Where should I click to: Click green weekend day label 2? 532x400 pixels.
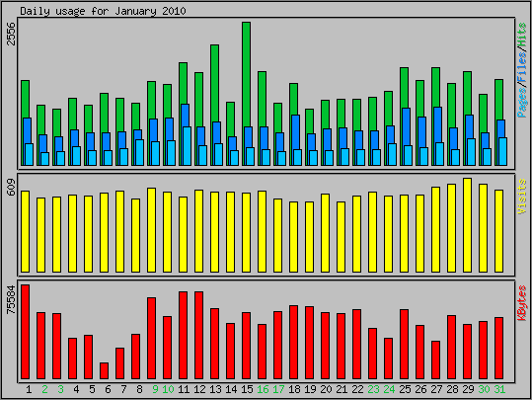coord(44,389)
